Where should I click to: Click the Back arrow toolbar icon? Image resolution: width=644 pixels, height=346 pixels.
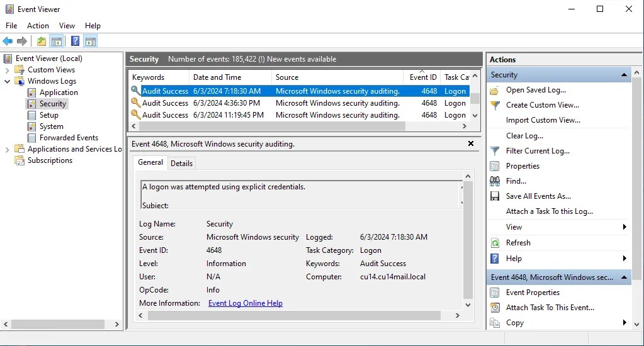pyautogui.click(x=8, y=41)
